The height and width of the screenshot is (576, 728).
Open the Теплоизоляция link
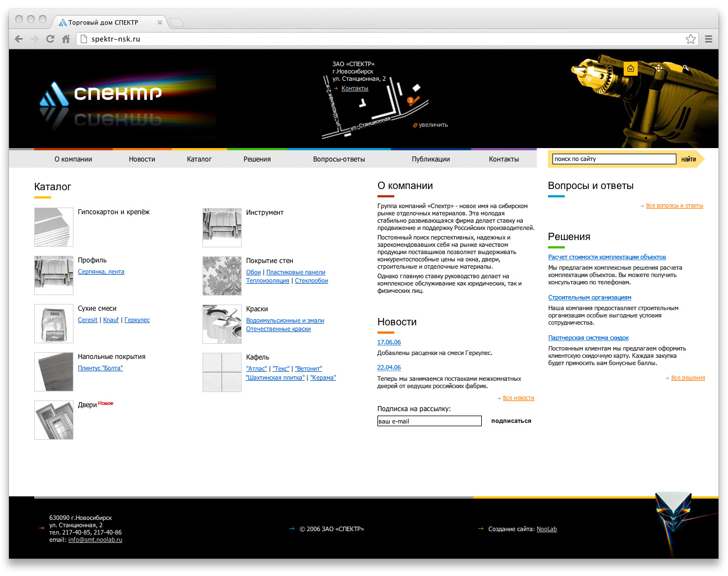pos(268,281)
